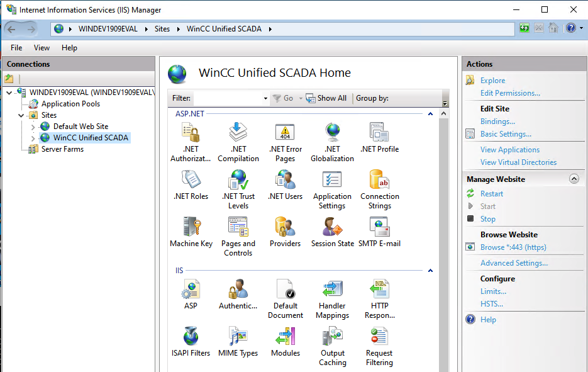588x372 pixels.
Task: Open the Modules feature
Action: [286, 342]
